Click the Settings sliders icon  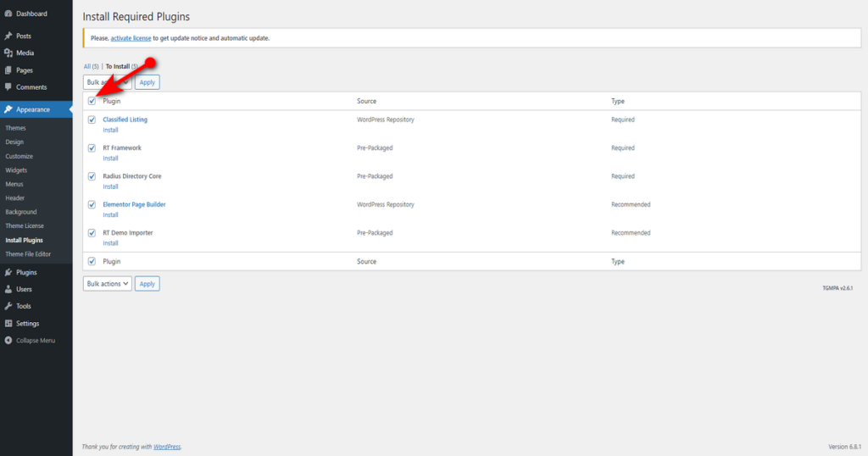[8, 323]
